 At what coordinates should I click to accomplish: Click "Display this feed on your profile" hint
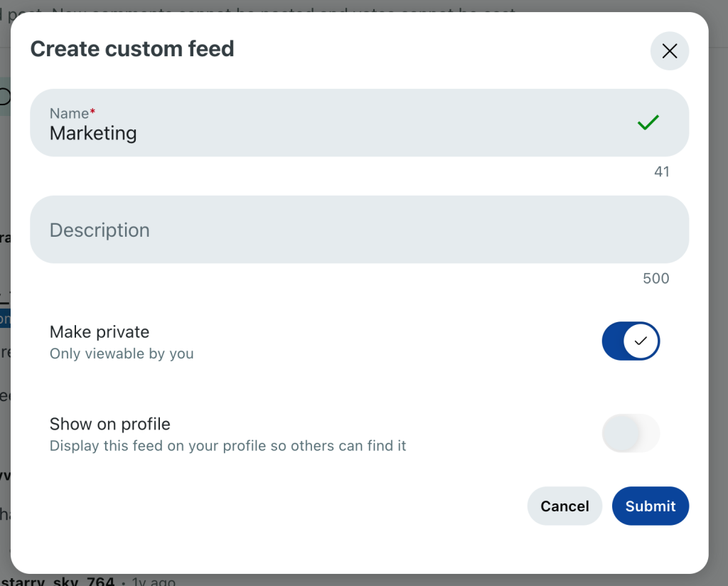[227, 446]
